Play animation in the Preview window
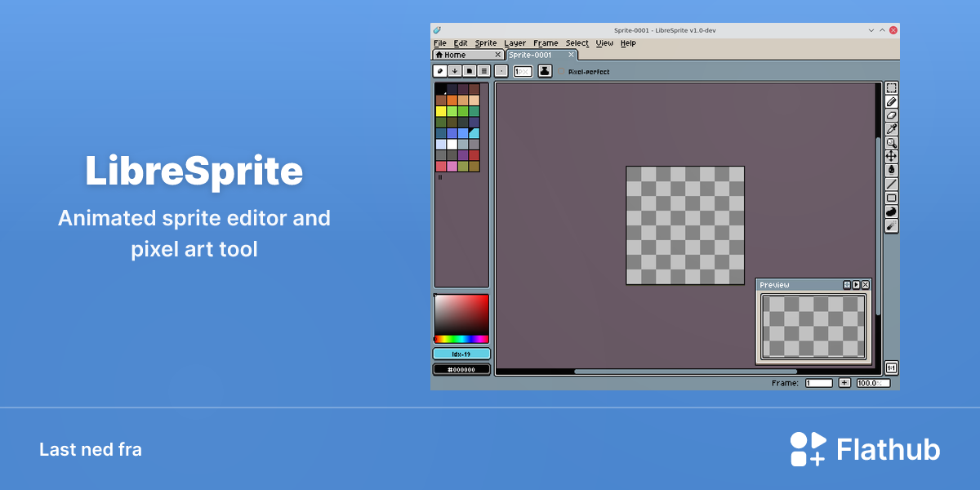 click(x=856, y=284)
